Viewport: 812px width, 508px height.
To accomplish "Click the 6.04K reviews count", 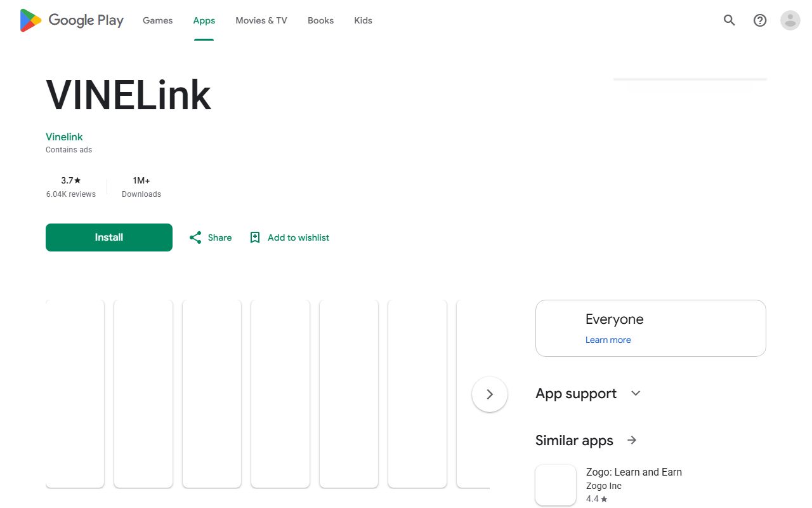I will coord(71,194).
